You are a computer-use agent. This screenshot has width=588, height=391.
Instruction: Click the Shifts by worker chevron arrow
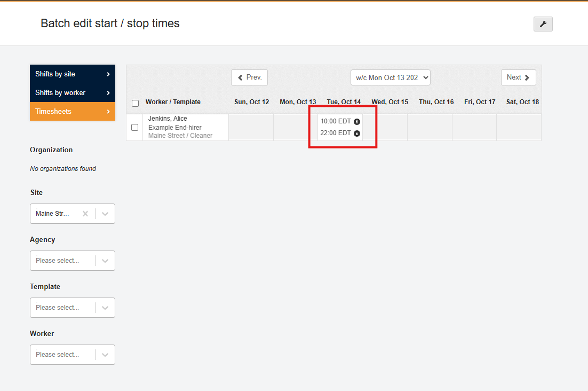pos(108,93)
